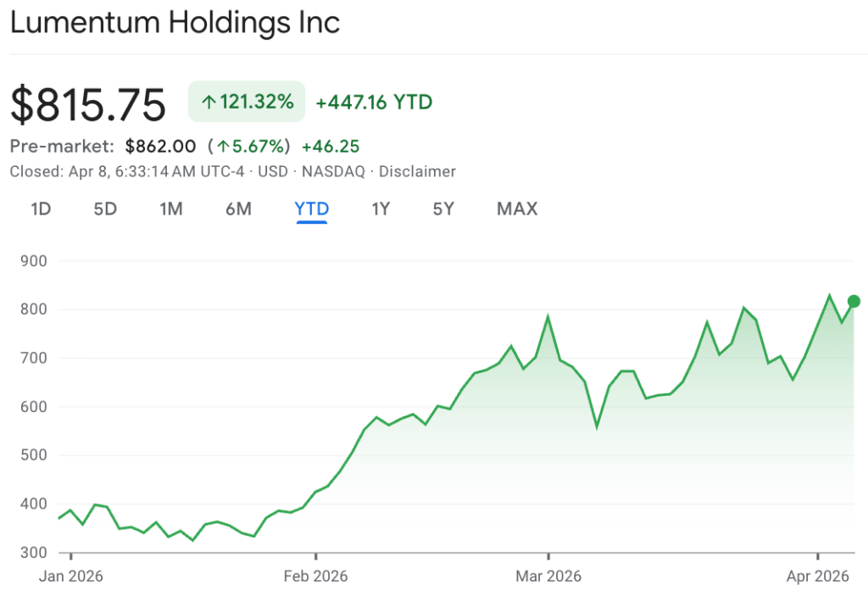This screenshot has width=868, height=601.
Task: Switch the chart to 1Y
Action: 381,209
